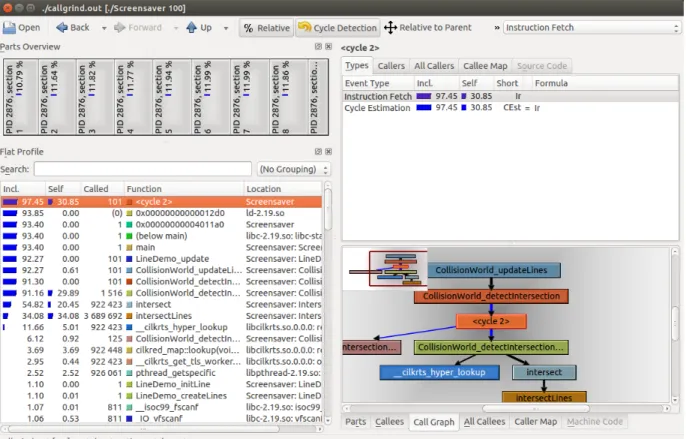Sort by the Incl. column in Flat Profile

click(x=23, y=189)
